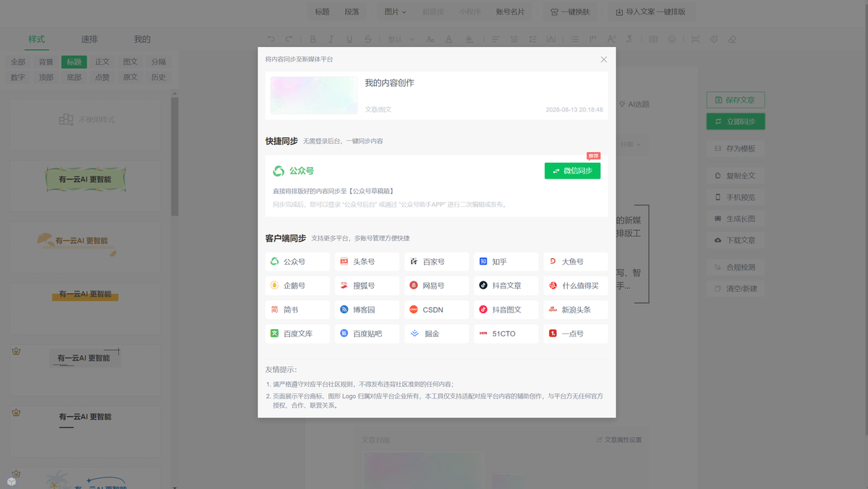Open the highlight color fill icon
The image size is (868, 489).
pyautogui.click(x=469, y=39)
